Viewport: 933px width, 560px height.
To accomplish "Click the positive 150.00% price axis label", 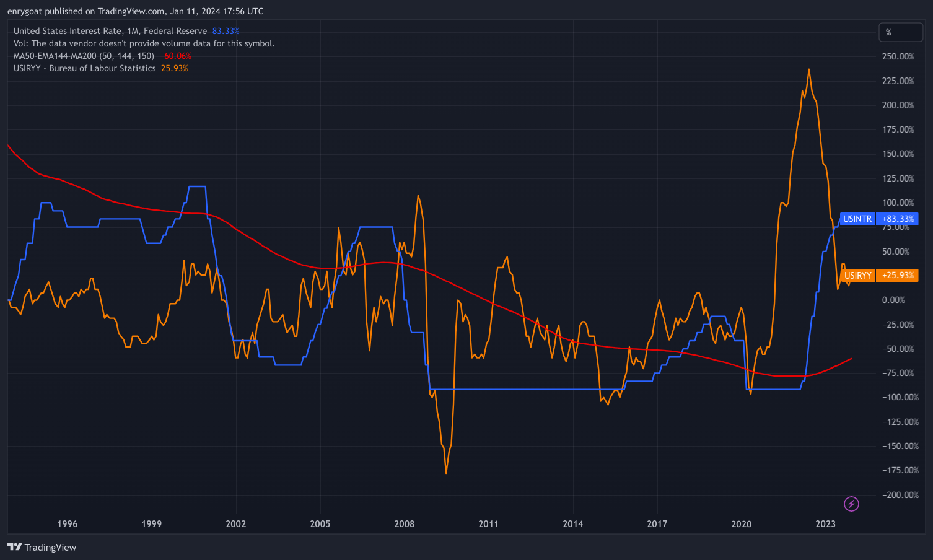I will point(898,154).
